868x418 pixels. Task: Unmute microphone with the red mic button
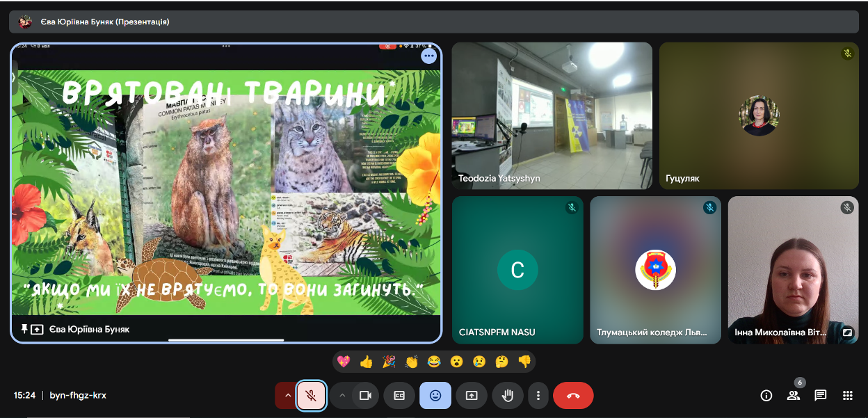coord(312,395)
